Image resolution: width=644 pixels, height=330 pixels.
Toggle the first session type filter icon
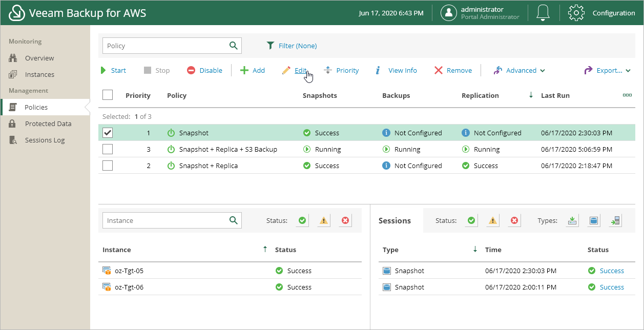click(572, 220)
